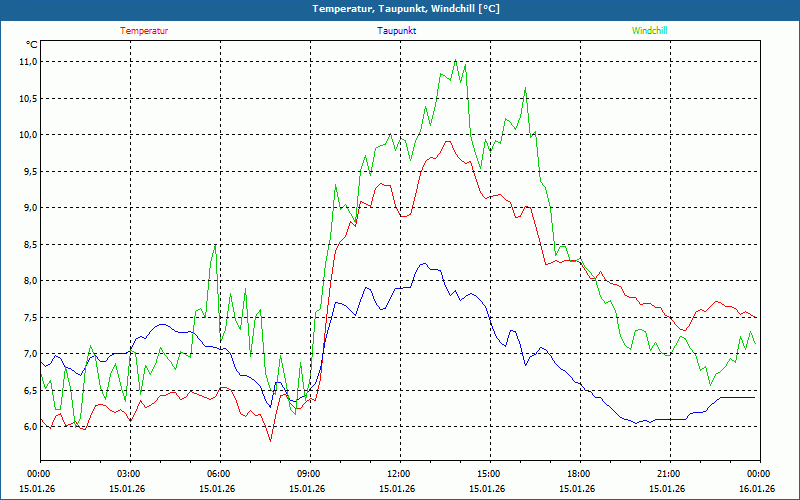Select the 18:00 time axis label
Screen dimensions: 800x500
[x=578, y=474]
